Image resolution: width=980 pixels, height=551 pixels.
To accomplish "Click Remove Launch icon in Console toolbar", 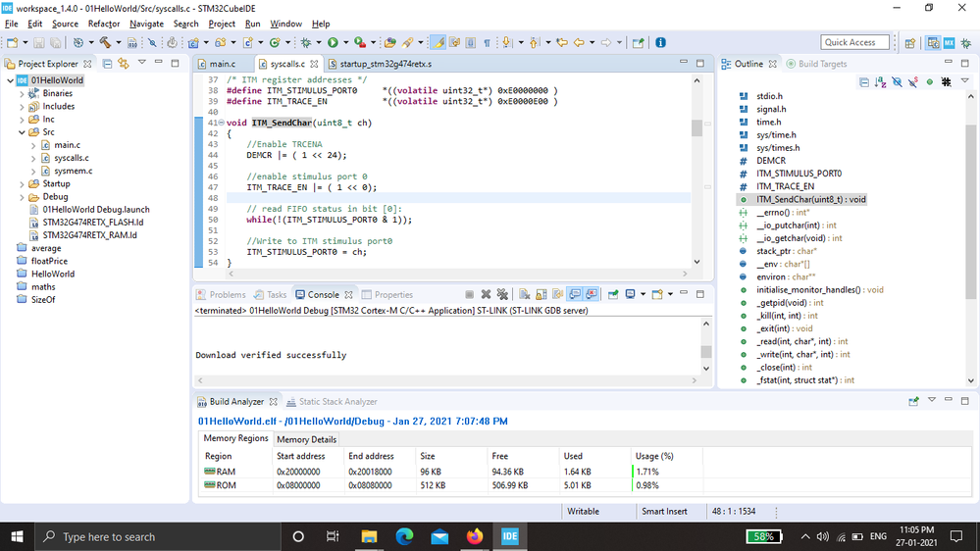I will tap(486, 294).
